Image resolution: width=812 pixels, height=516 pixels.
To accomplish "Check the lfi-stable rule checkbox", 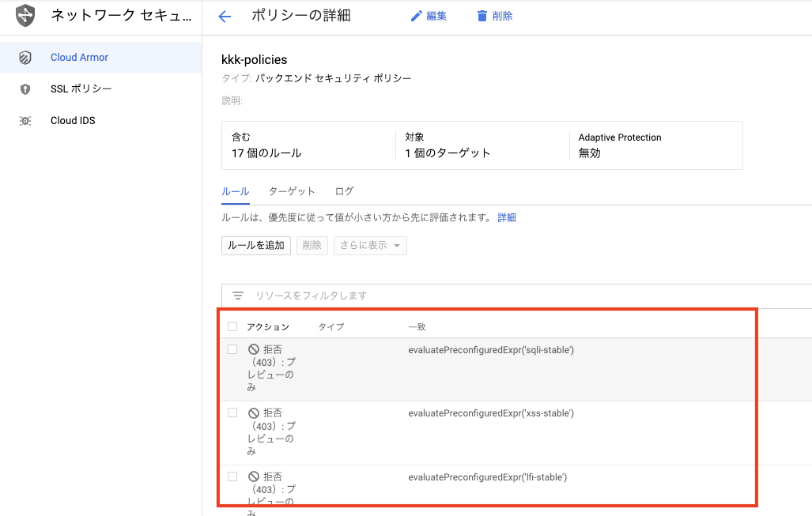I will 232,476.
